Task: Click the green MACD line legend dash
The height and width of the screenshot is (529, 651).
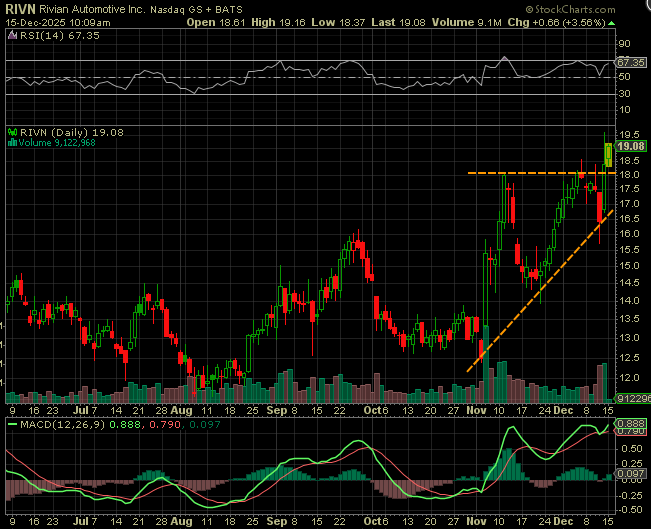Action: point(12,425)
